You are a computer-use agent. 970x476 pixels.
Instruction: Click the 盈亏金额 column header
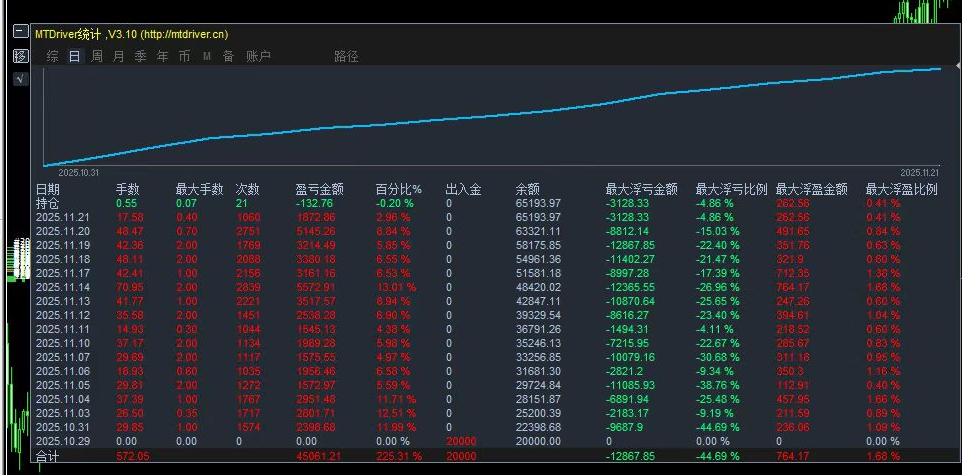click(x=320, y=189)
